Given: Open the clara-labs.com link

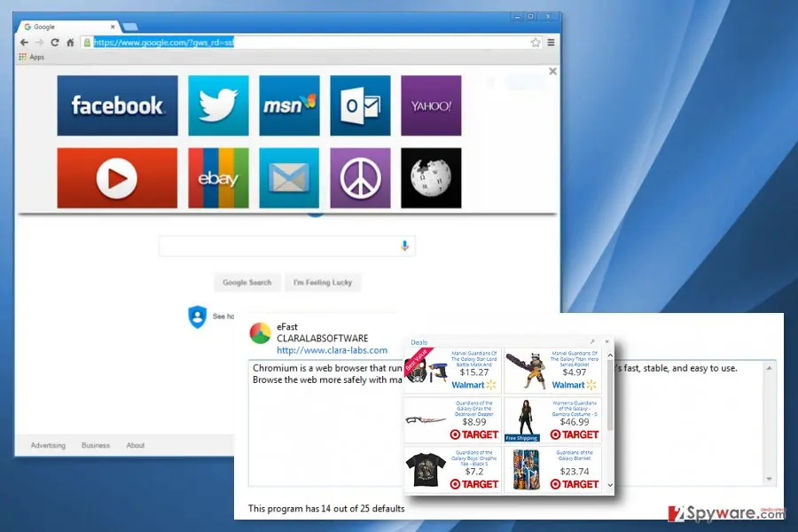Looking at the screenshot, I should [x=332, y=350].
